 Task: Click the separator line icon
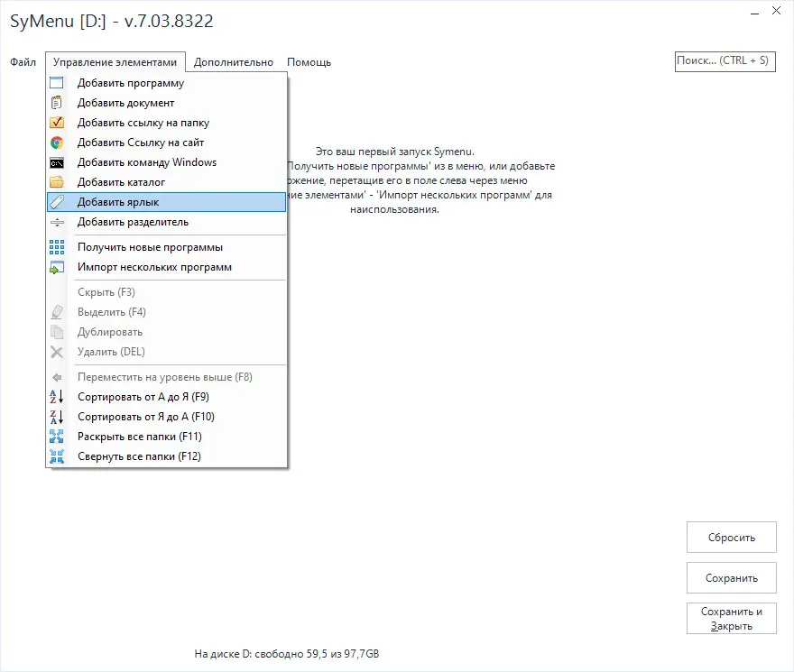(x=57, y=222)
